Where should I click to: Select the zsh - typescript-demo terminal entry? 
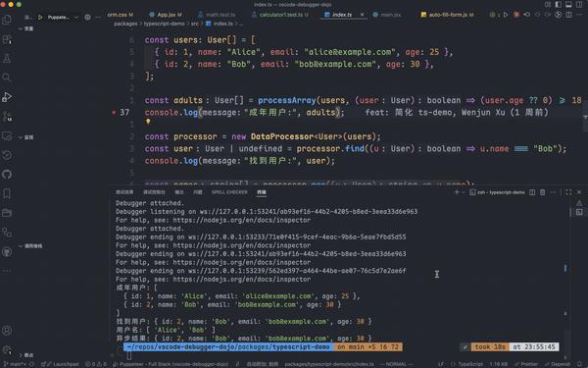coord(497,192)
